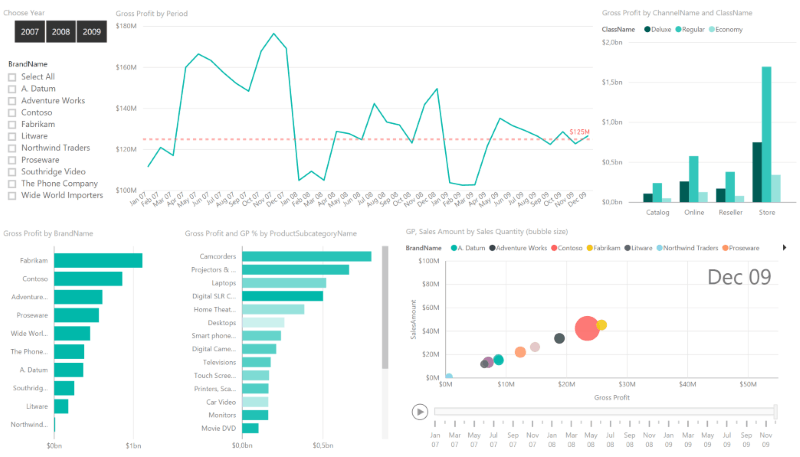Choose the 2008 year button

pos(60,32)
